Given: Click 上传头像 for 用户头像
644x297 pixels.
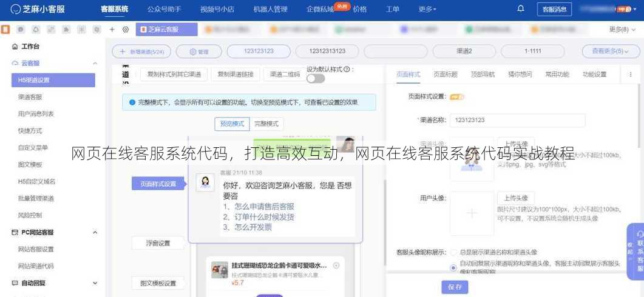Looking at the screenshot, I should click(x=516, y=198).
